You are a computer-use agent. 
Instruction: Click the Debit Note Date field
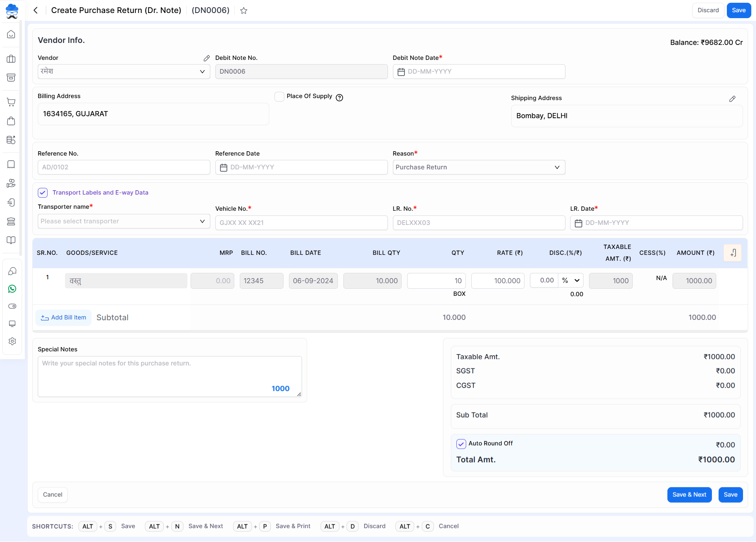coord(479,72)
